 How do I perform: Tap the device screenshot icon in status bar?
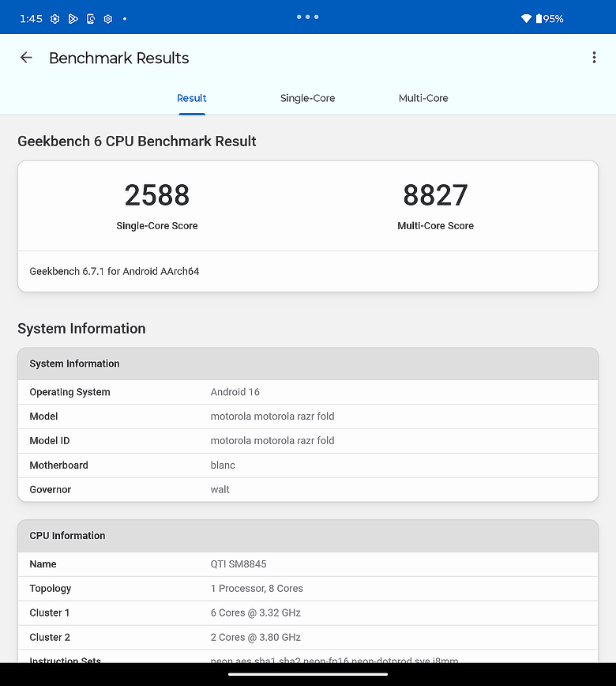(91, 19)
